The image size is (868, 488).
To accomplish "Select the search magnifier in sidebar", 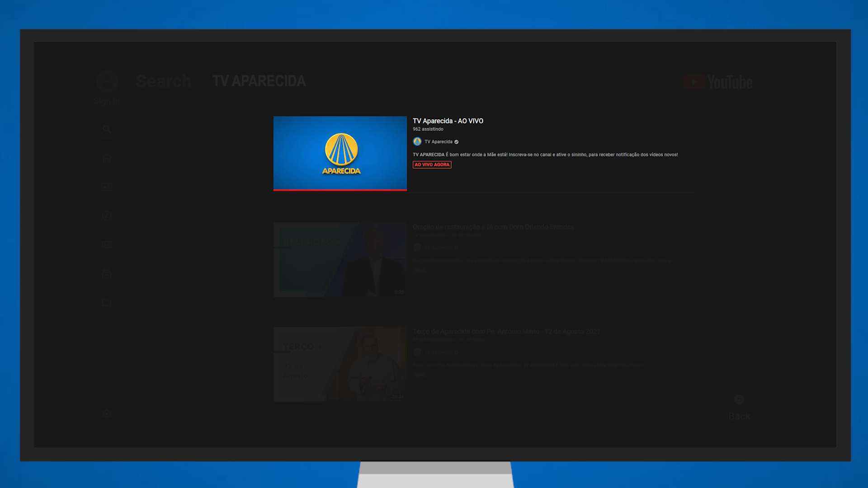I will (x=107, y=129).
